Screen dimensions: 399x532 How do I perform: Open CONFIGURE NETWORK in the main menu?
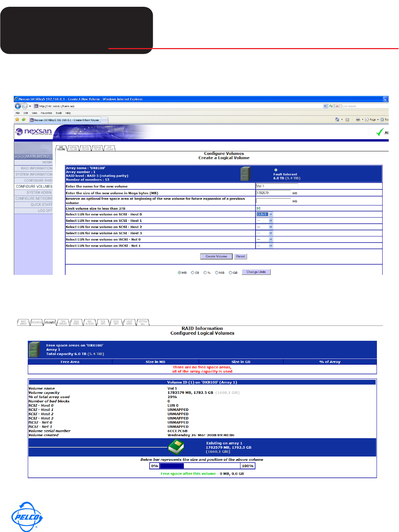pos(33,199)
